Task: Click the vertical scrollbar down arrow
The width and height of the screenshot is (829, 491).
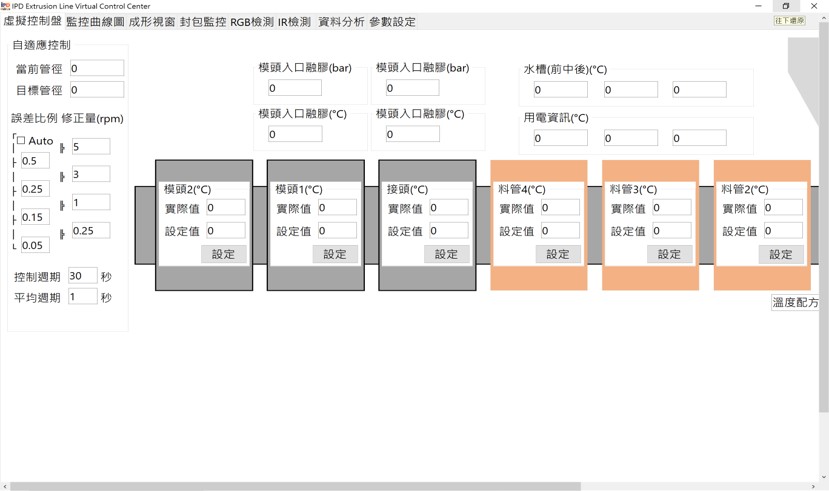Action: [x=824, y=477]
